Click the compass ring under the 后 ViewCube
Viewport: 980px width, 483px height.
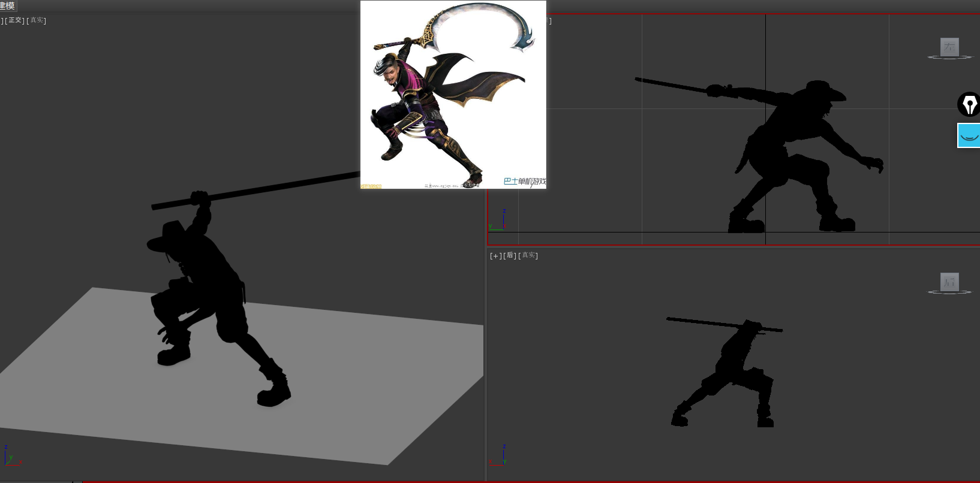click(949, 292)
